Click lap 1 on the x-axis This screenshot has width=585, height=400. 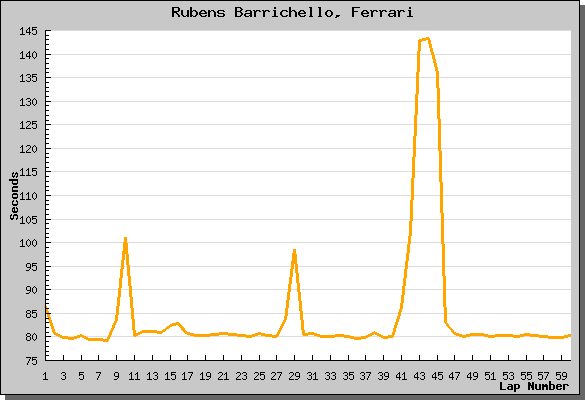46,376
